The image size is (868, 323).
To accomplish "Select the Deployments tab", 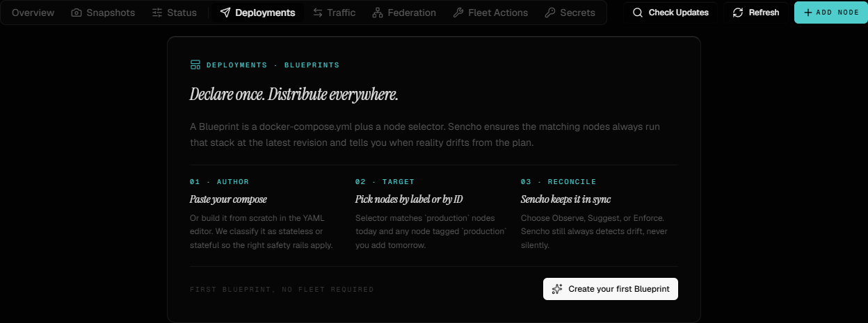I will point(257,13).
